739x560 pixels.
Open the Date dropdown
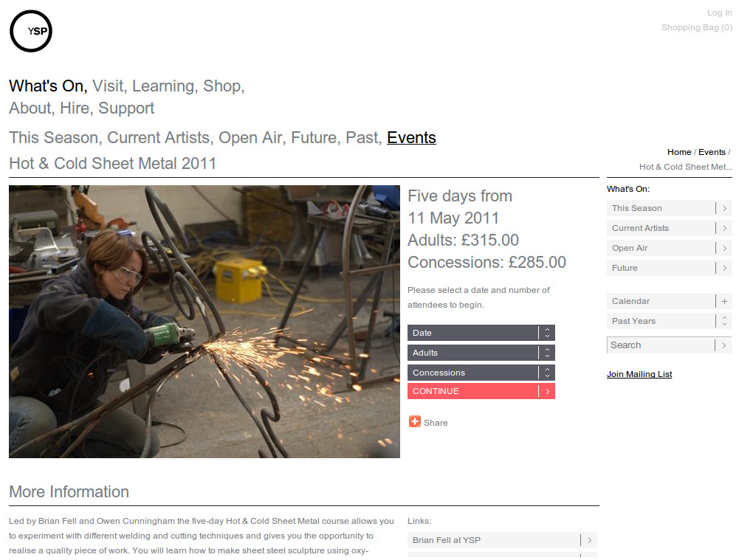tap(481, 333)
